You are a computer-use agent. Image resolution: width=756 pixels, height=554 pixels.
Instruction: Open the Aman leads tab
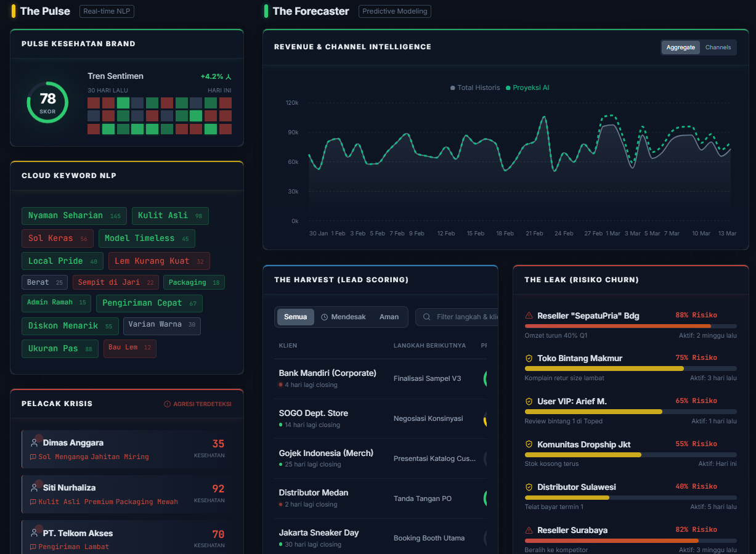click(x=389, y=317)
